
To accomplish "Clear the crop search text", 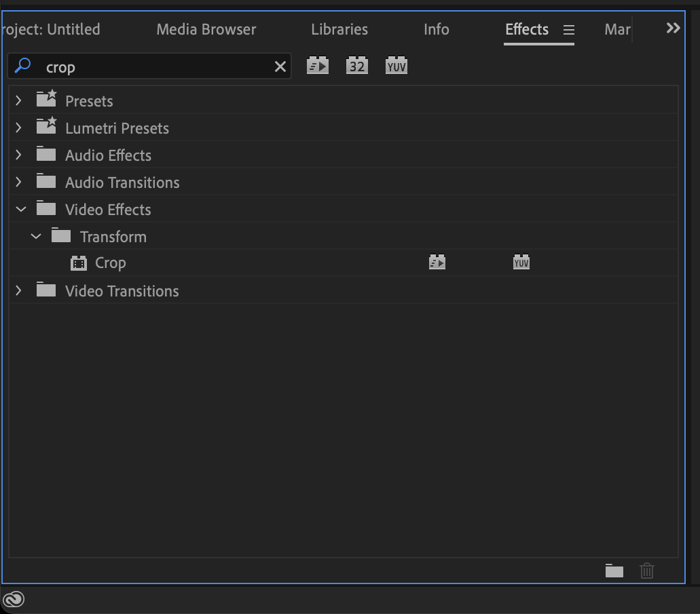I will (280, 66).
